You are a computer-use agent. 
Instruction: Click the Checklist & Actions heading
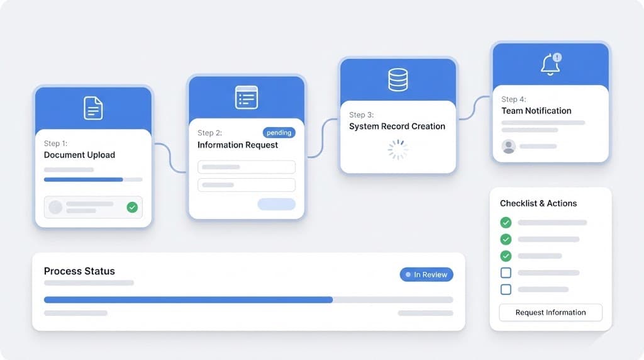coord(538,203)
